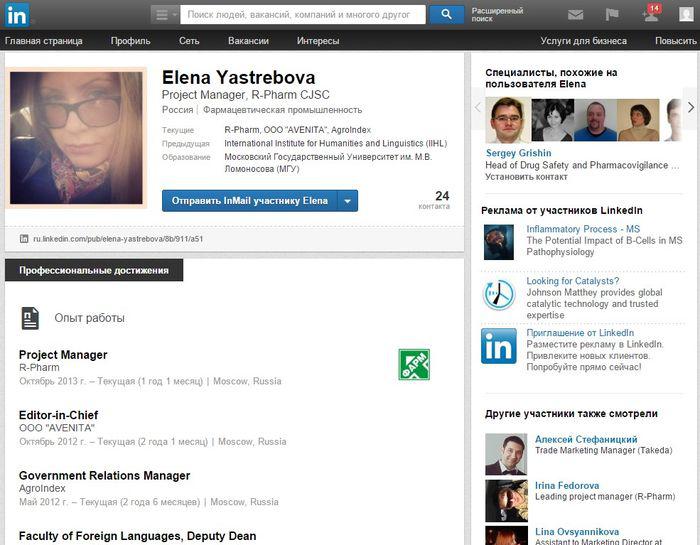Viewport: 700px width, 545px height.
Task: Open Looking for Catalysts? ad link
Action: 573,281
